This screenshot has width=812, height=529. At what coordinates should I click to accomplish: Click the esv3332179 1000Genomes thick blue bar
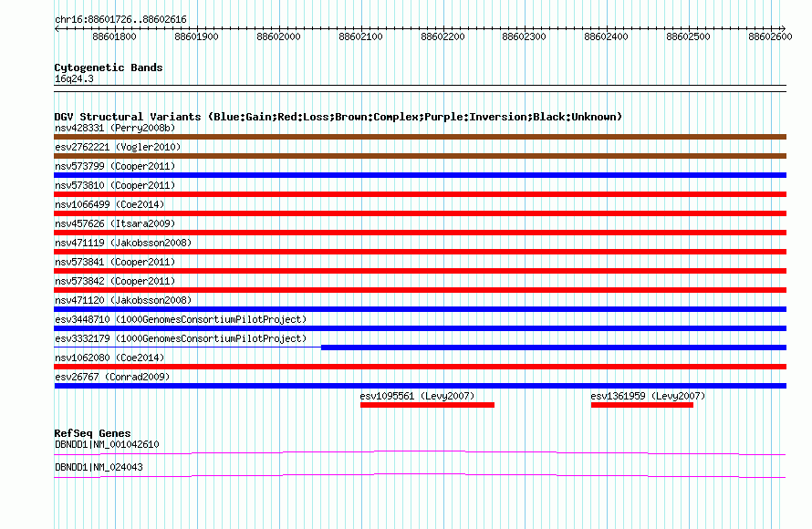tap(554, 347)
